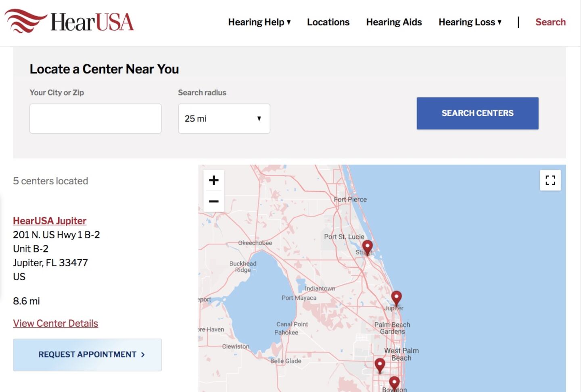Viewport: 581px width, 392px height.
Task: Click the HearUSA logo
Action: pyautogui.click(x=69, y=22)
